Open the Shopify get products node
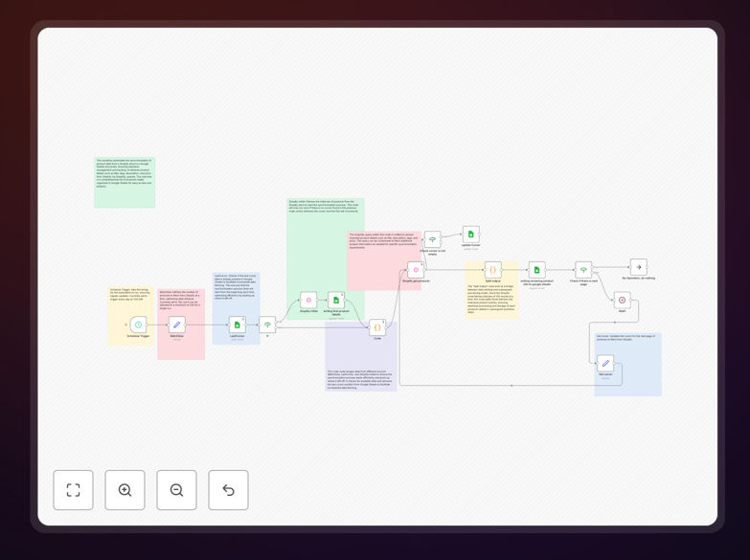This screenshot has width=750, height=560. click(x=416, y=270)
